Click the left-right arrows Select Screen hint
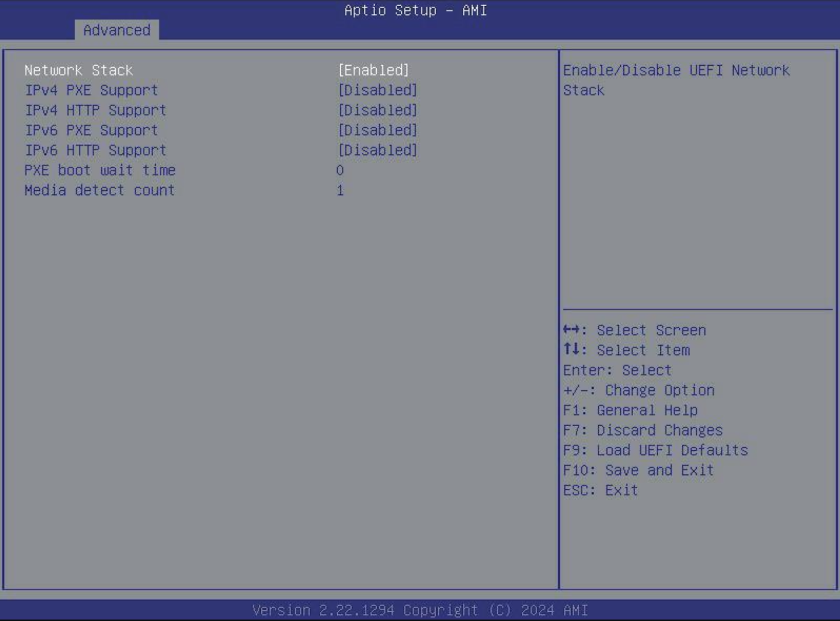The image size is (840, 621). coord(634,330)
